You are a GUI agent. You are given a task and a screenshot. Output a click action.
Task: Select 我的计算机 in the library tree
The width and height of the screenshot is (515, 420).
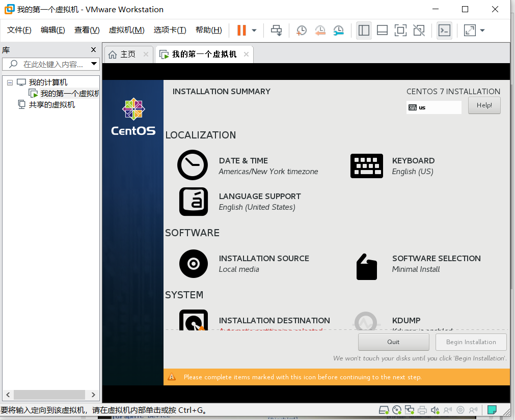pos(47,82)
